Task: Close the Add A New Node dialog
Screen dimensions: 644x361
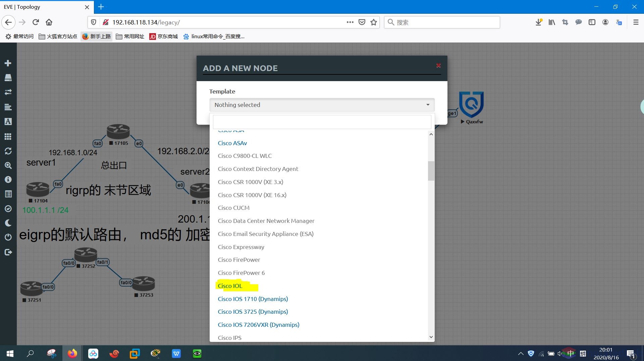Action: [438, 66]
